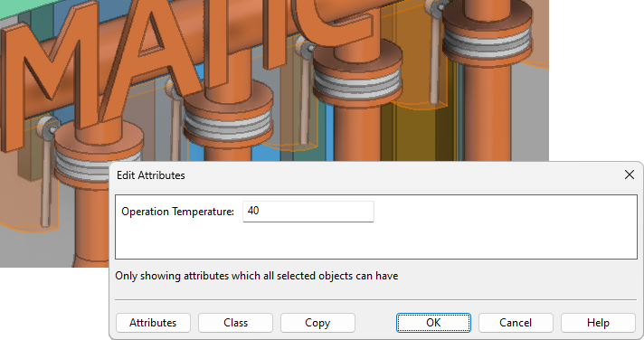Copy attributes using the Copy button
644x340 pixels.
pos(317,323)
